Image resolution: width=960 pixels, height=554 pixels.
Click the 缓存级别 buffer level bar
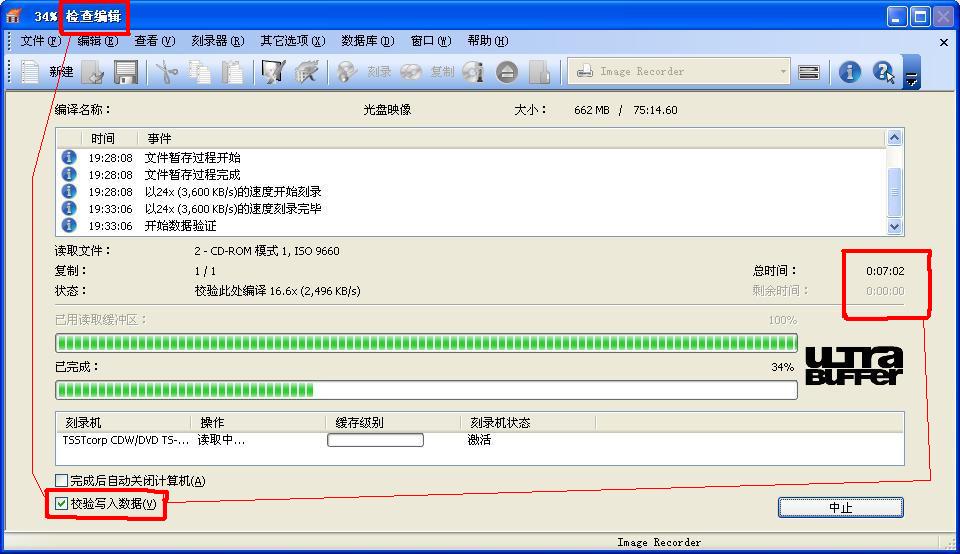click(x=375, y=440)
